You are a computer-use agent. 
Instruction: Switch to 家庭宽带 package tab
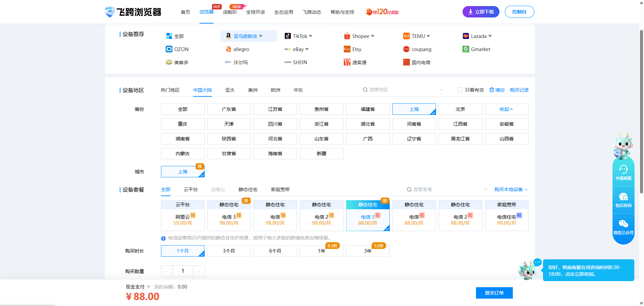280,189
